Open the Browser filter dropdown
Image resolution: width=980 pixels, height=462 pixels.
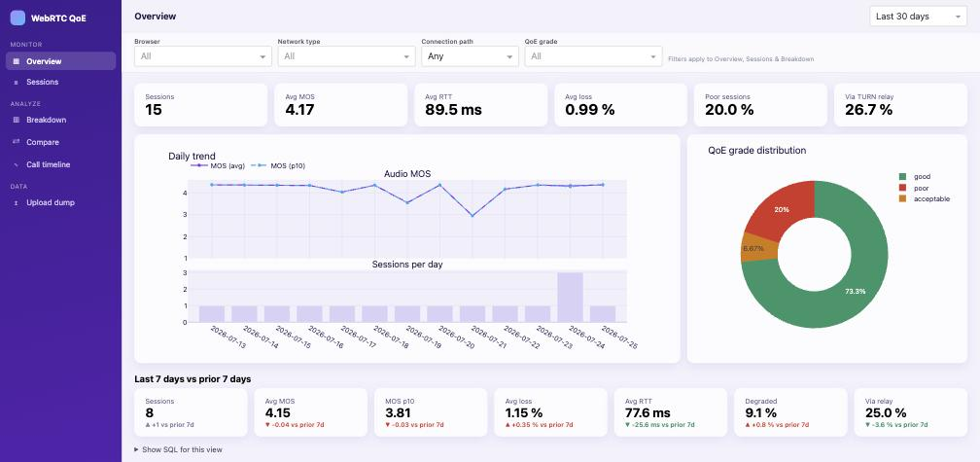pyautogui.click(x=203, y=56)
